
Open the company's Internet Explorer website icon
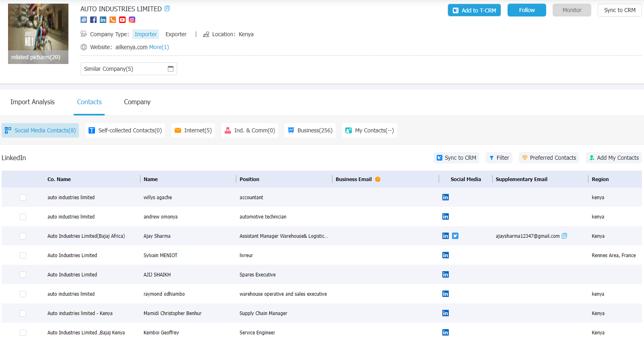pos(84,20)
